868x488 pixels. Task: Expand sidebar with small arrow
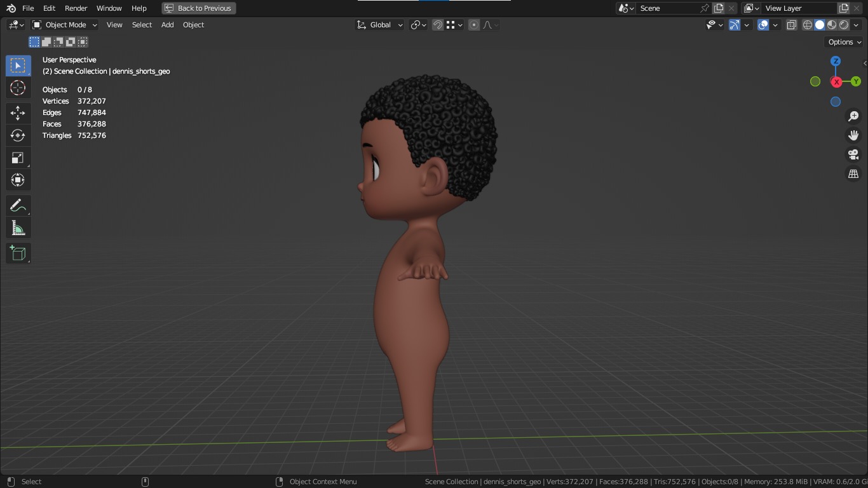[865, 63]
